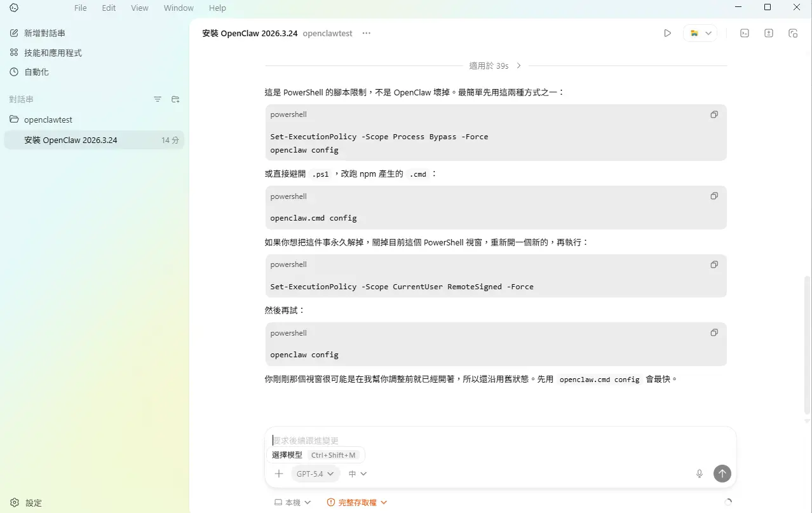Open the GPT-5.4 model dropdown

click(315, 474)
